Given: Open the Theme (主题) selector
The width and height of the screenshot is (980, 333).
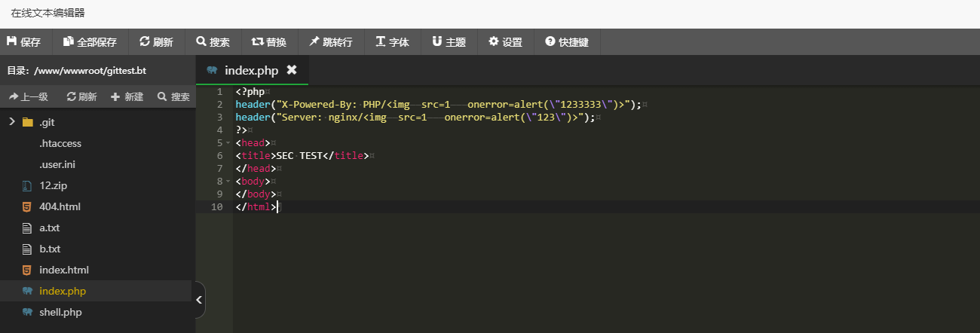Looking at the screenshot, I should (x=449, y=42).
